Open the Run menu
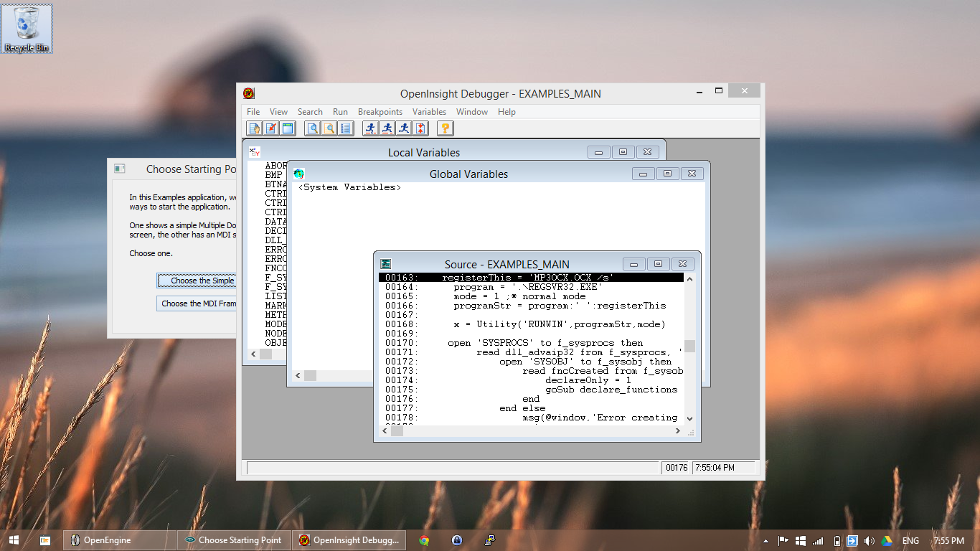Image resolution: width=980 pixels, height=551 pixels. (340, 112)
